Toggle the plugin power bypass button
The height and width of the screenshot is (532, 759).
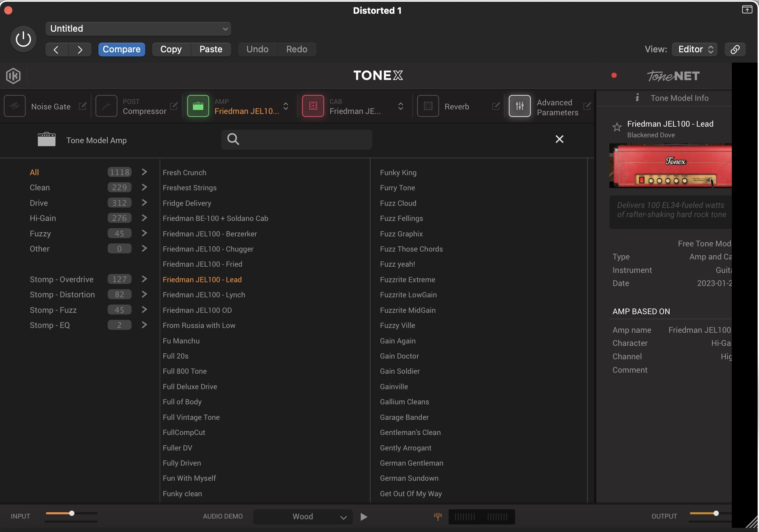23,39
